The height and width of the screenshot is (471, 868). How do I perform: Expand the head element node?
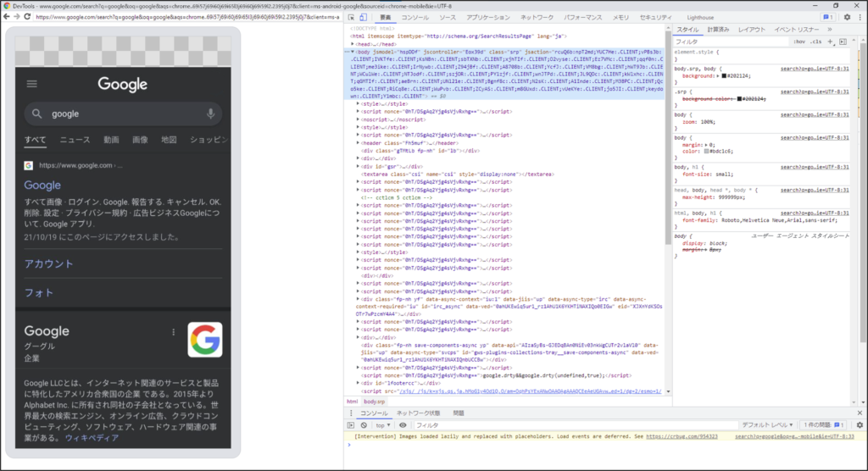tap(354, 43)
